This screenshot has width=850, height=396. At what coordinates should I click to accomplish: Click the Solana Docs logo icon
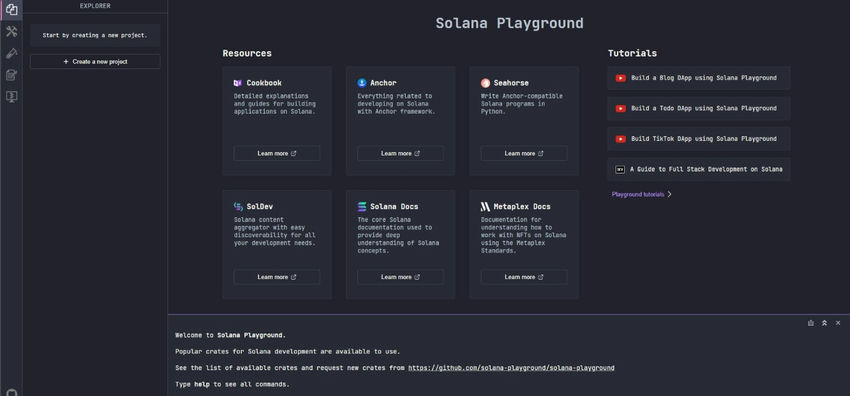pyautogui.click(x=362, y=206)
